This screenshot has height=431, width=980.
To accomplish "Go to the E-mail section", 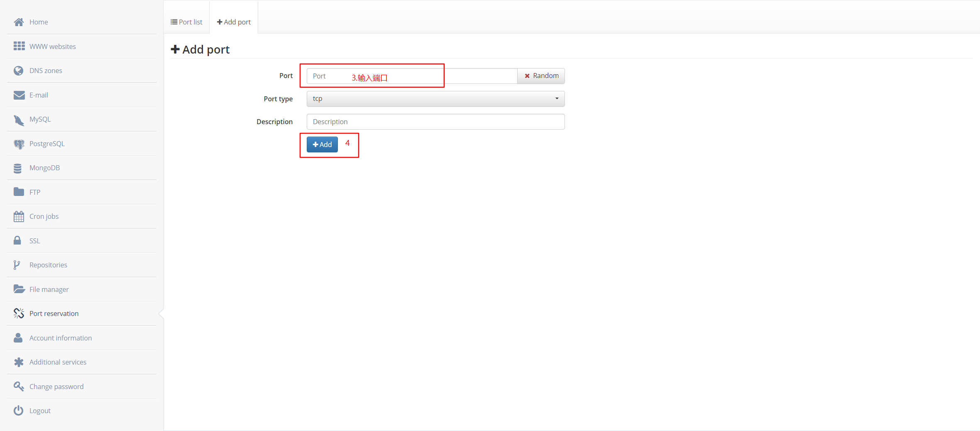I will pos(39,95).
